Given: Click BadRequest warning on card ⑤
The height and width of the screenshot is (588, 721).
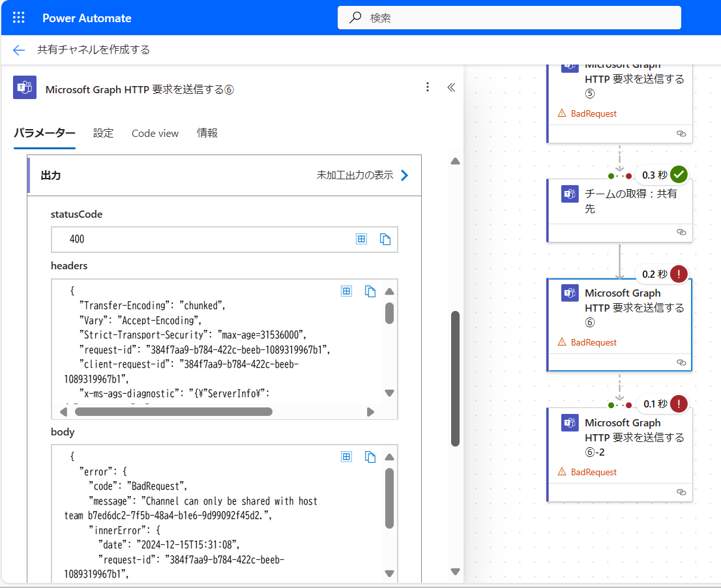Looking at the screenshot, I should (x=587, y=113).
